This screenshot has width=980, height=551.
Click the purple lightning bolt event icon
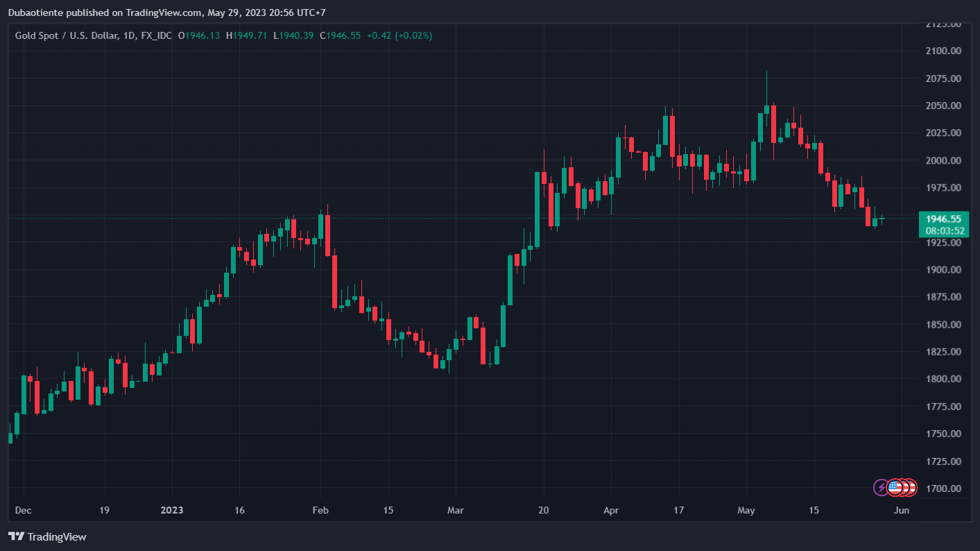click(x=881, y=487)
